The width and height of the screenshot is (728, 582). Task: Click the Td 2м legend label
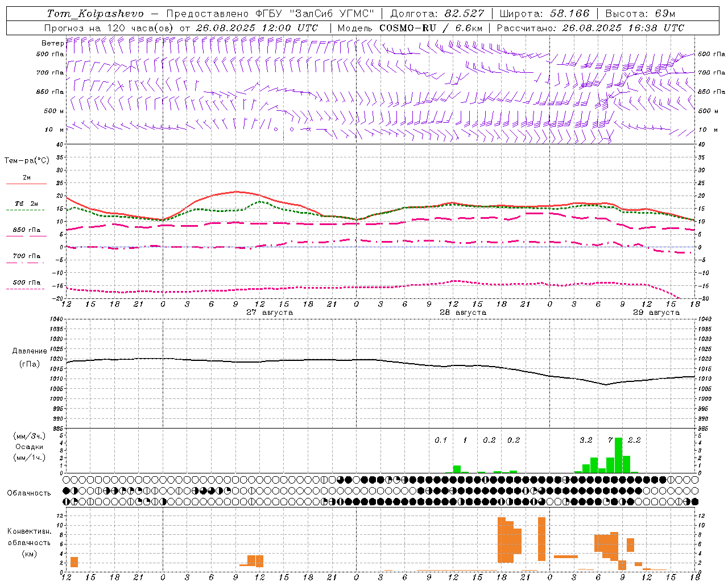coord(27,203)
